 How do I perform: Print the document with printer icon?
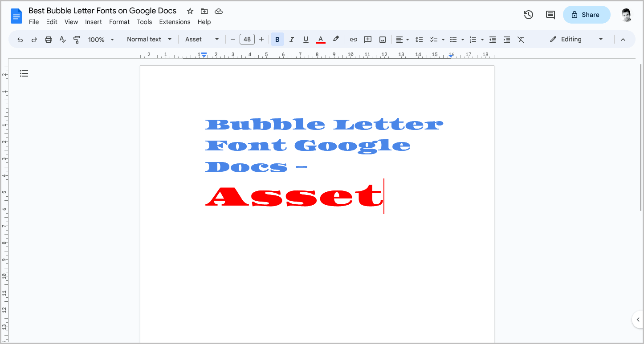[49, 40]
